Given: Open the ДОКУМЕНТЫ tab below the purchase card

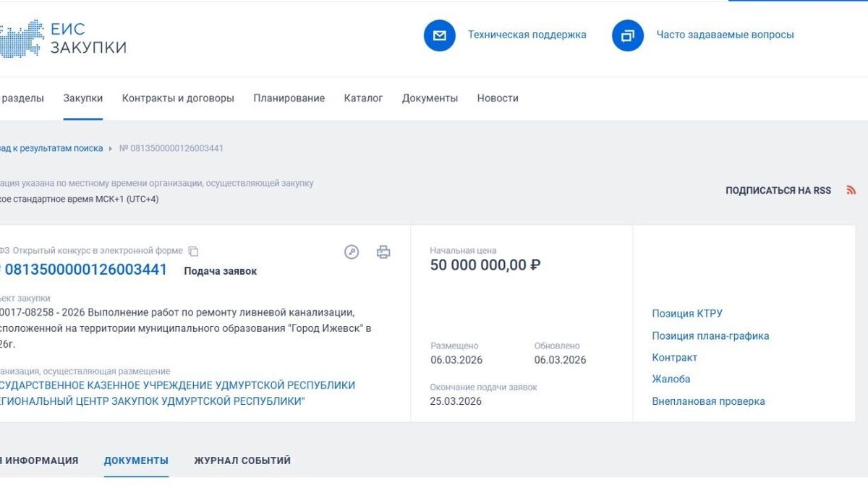Looking at the screenshot, I should click(x=136, y=460).
